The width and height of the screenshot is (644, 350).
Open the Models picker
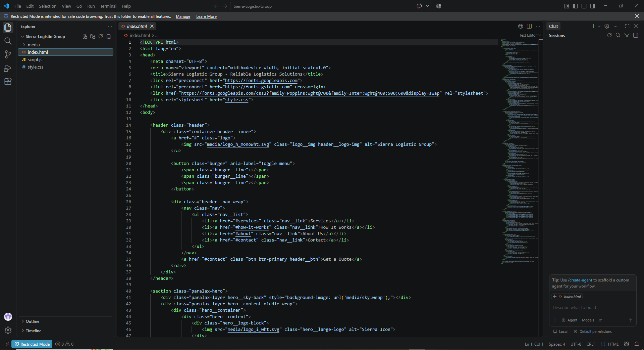pos(588,320)
